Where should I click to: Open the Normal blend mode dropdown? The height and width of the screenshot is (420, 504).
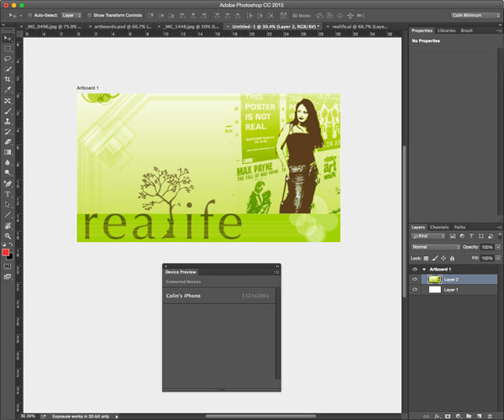pyautogui.click(x=435, y=247)
